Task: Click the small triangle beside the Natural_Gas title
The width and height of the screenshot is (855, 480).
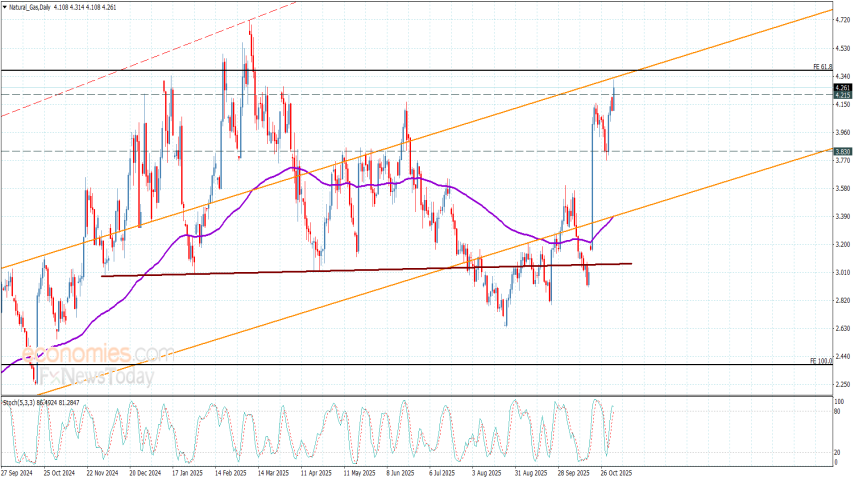Action: pos(4,7)
